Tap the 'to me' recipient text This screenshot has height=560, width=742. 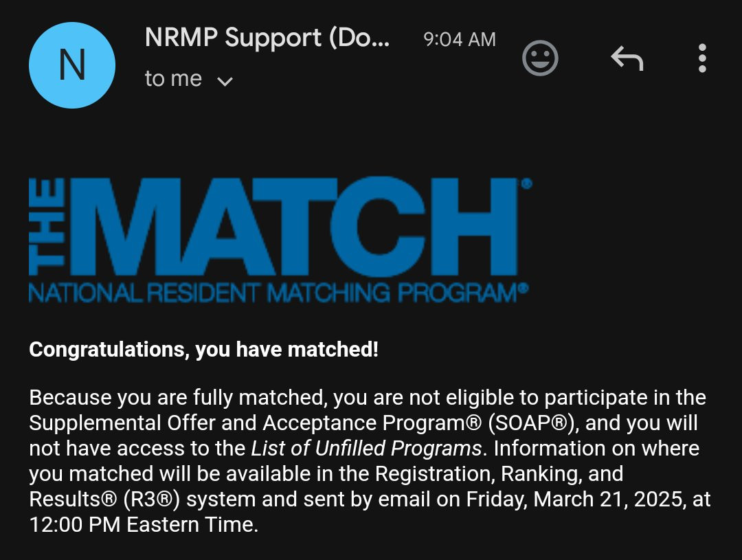click(x=173, y=78)
